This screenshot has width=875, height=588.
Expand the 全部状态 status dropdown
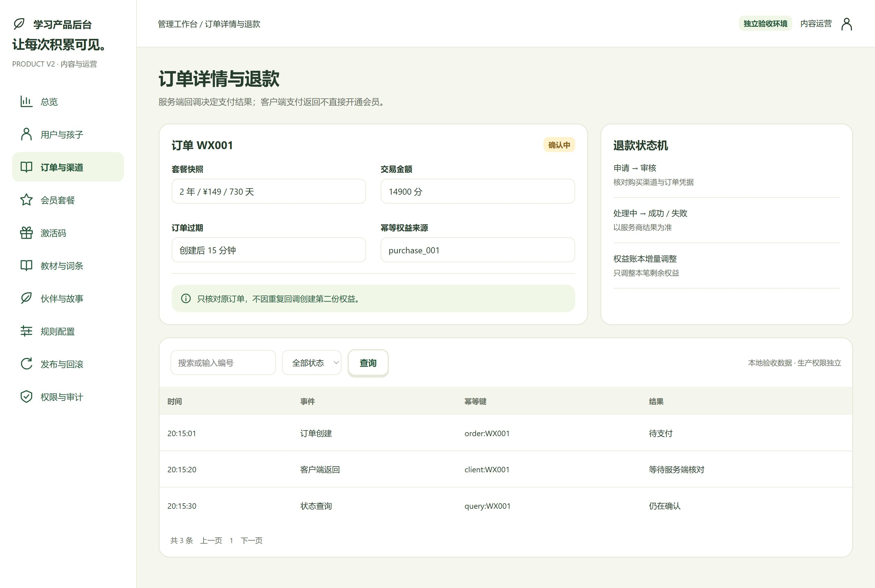coord(312,363)
